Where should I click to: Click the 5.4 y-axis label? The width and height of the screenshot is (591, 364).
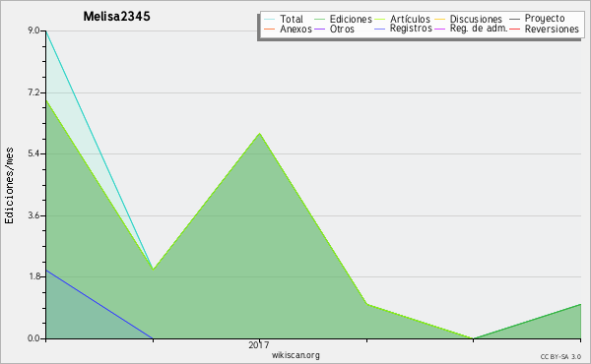coord(33,153)
